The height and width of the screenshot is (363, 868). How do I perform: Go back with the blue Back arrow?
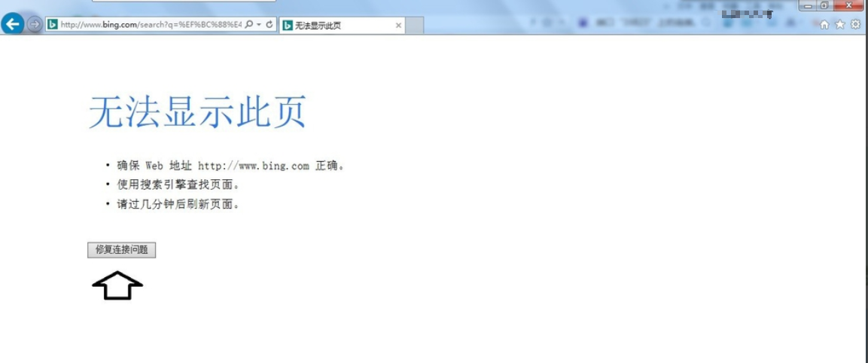[12, 24]
